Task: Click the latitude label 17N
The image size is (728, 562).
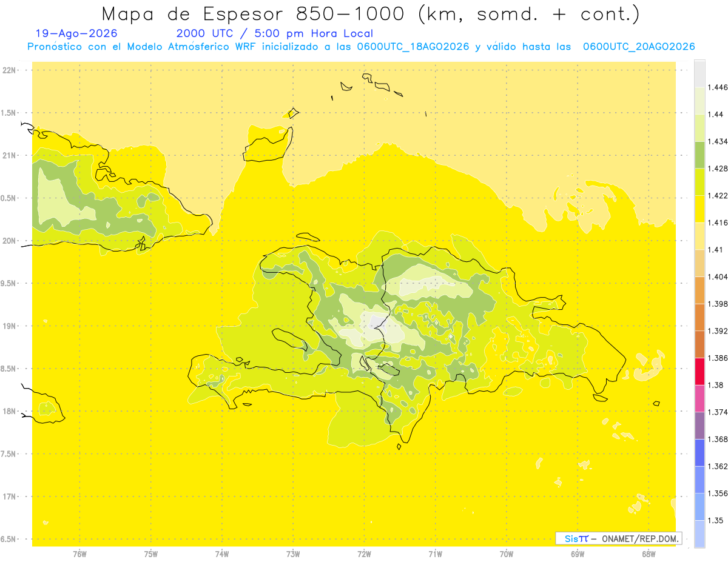Action: 9,497
